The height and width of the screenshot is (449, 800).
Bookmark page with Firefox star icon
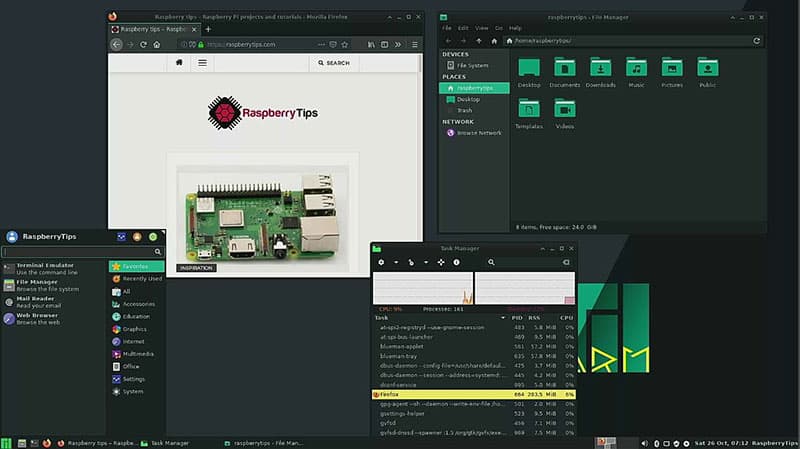point(345,44)
